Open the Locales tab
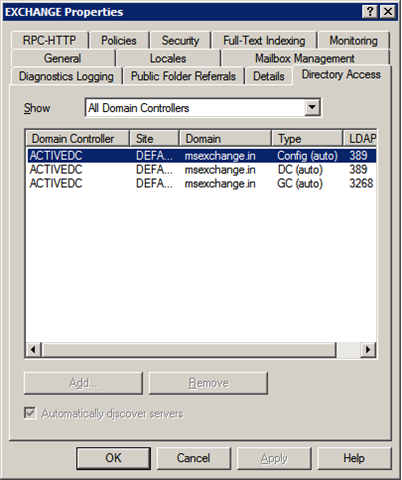Image resolution: width=402 pixels, height=480 pixels. click(x=168, y=58)
